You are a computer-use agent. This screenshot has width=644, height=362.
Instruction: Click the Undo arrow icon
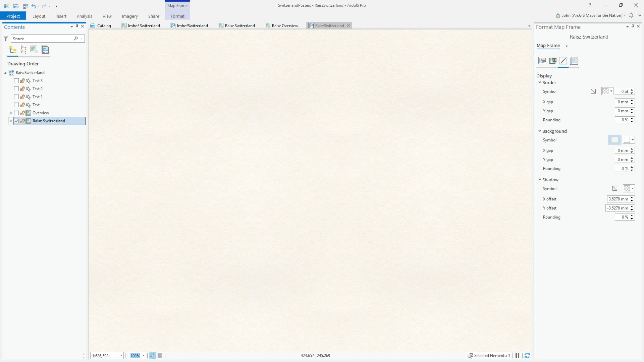pyautogui.click(x=34, y=6)
